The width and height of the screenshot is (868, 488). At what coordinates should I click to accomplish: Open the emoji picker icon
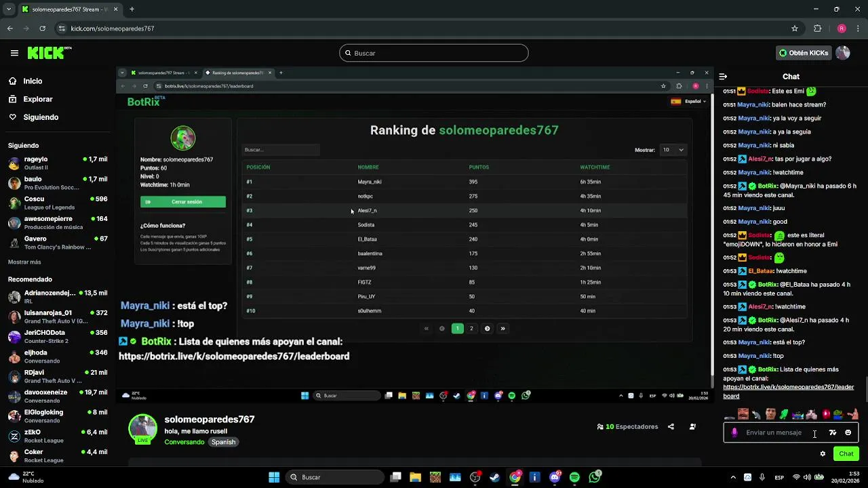(x=848, y=432)
